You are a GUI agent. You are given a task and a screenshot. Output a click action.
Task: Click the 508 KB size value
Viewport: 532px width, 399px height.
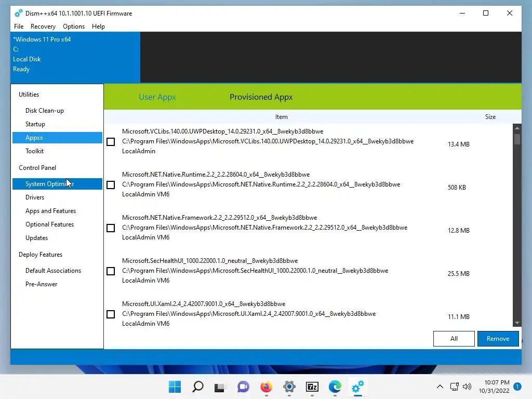click(457, 187)
